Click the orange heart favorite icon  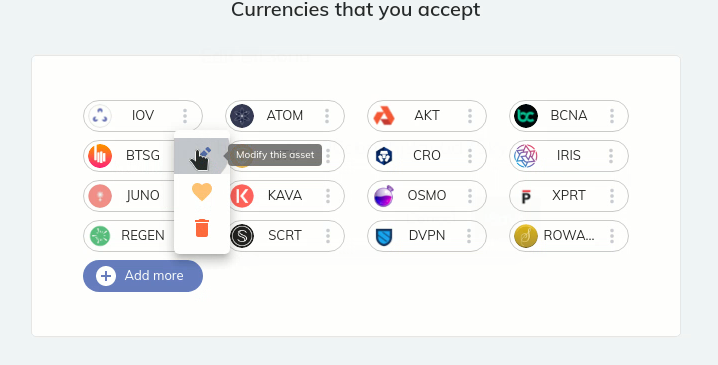pyautogui.click(x=202, y=192)
